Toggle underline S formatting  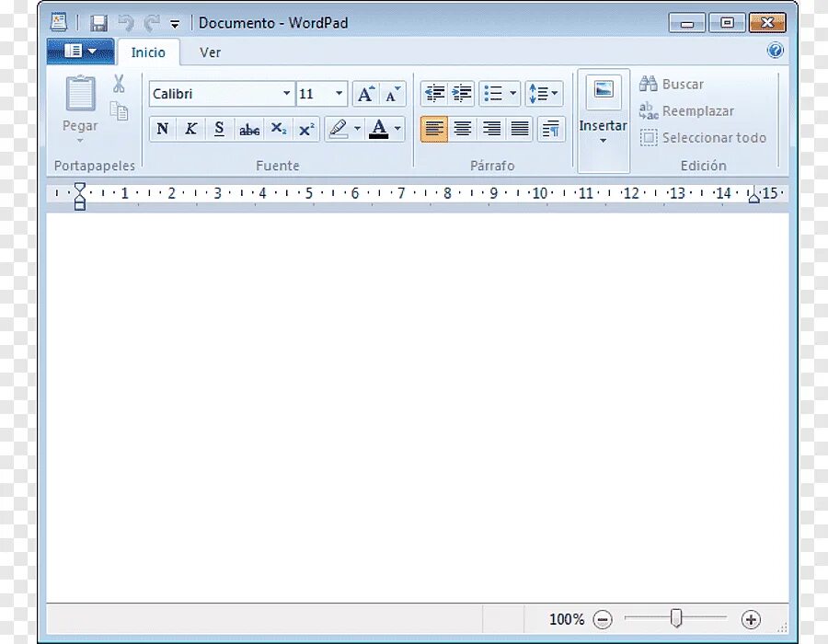pos(219,129)
